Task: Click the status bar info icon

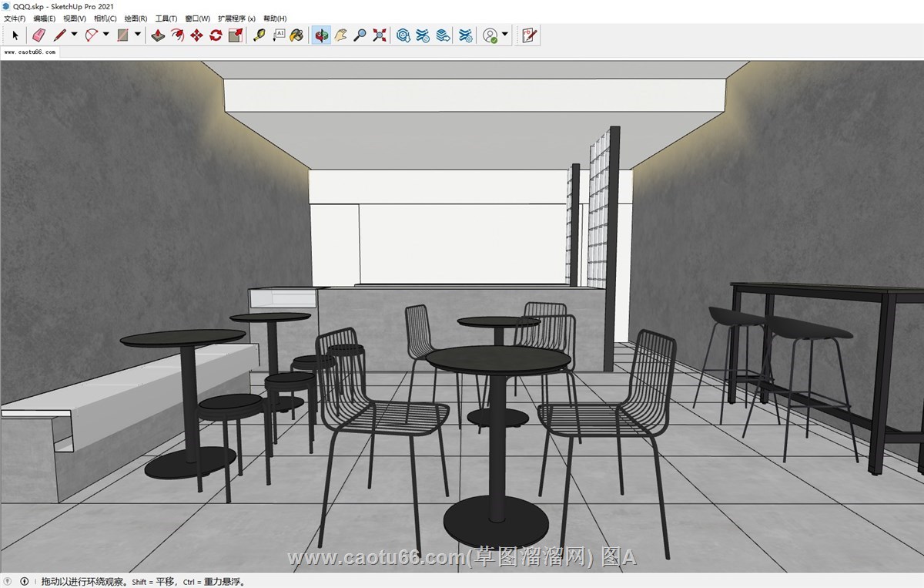Action: tap(25, 581)
